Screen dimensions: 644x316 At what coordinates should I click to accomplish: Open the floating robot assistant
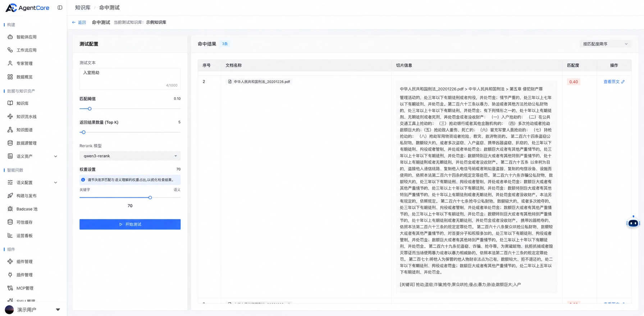(x=633, y=223)
